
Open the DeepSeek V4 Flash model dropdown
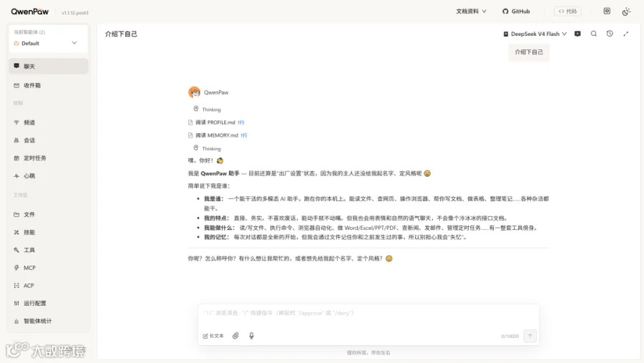(x=535, y=34)
